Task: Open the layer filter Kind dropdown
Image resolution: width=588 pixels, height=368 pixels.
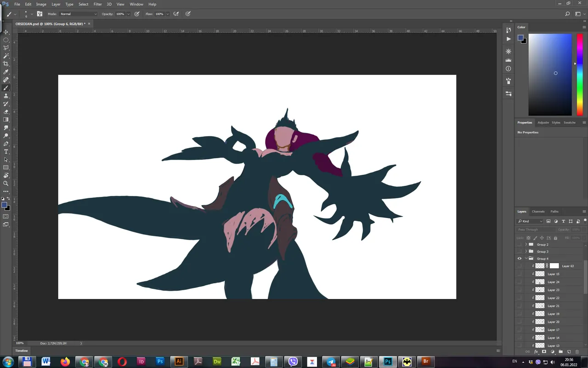Action: (x=531, y=221)
